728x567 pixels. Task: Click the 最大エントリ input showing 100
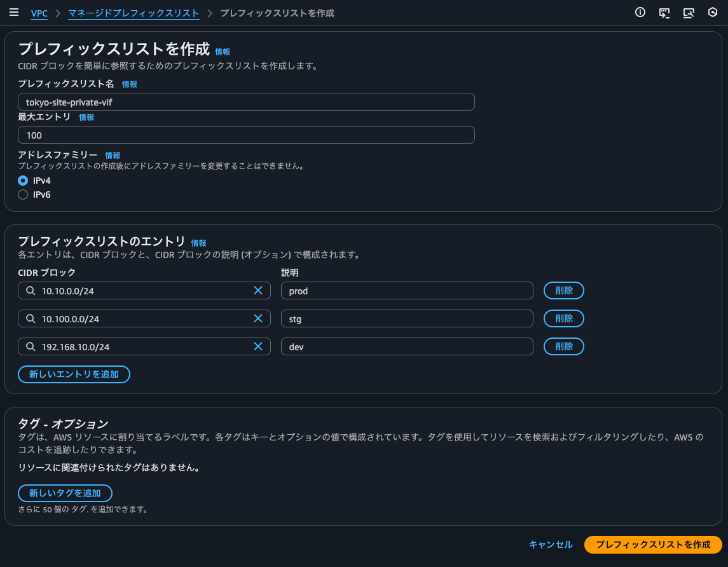[246, 135]
